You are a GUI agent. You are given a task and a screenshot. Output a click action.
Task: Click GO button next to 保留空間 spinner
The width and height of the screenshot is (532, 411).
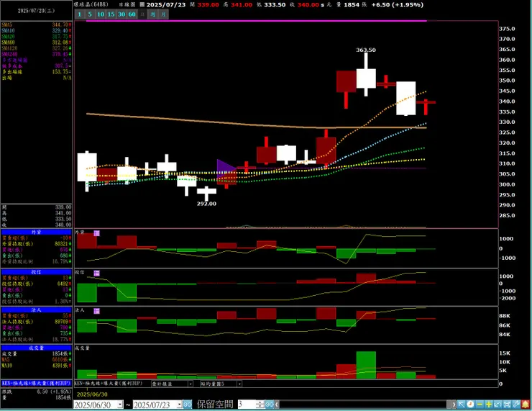[270, 405]
